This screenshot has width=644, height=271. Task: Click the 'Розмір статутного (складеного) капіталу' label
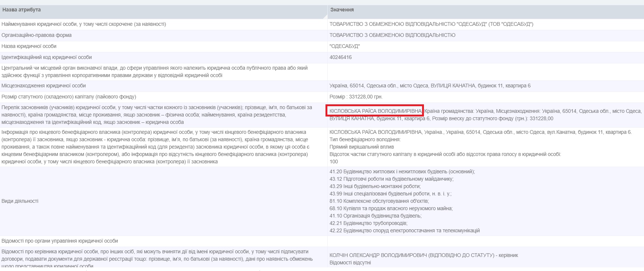(x=69, y=97)
